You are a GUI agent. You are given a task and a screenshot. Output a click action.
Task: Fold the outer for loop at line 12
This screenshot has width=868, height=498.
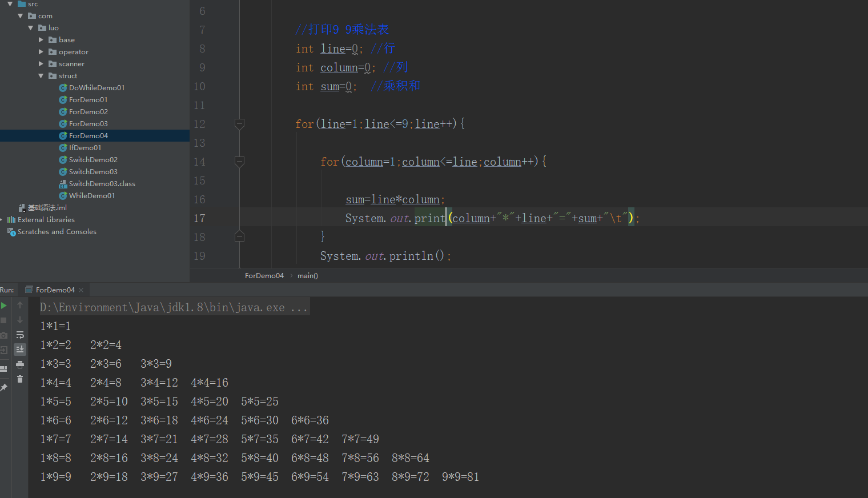[x=240, y=124]
